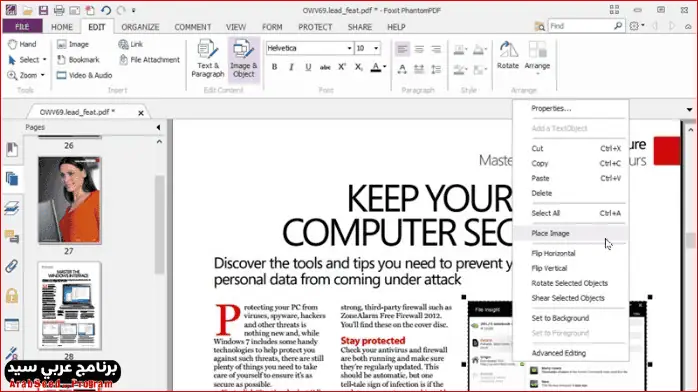Insert Video & Audio
Screen dimensions: 698x392
[85, 75]
